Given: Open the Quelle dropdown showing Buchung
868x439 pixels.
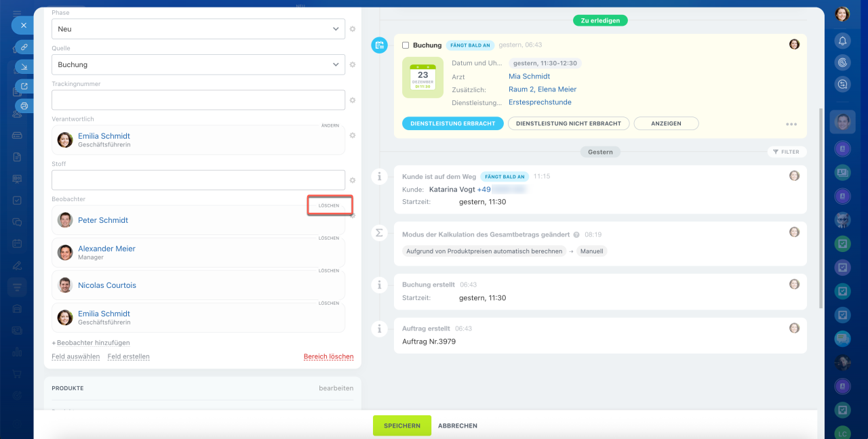Looking at the screenshot, I should pyautogui.click(x=198, y=65).
